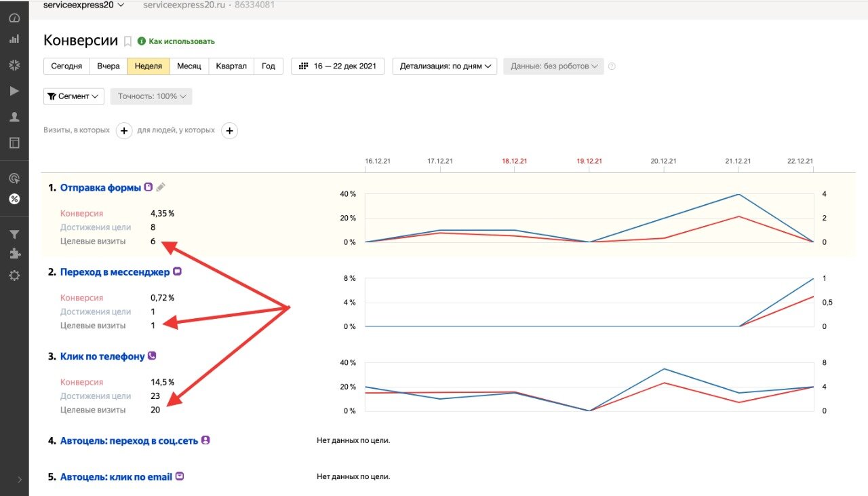
Task: Add a condition for Визиты, в которых
Action: (x=123, y=130)
